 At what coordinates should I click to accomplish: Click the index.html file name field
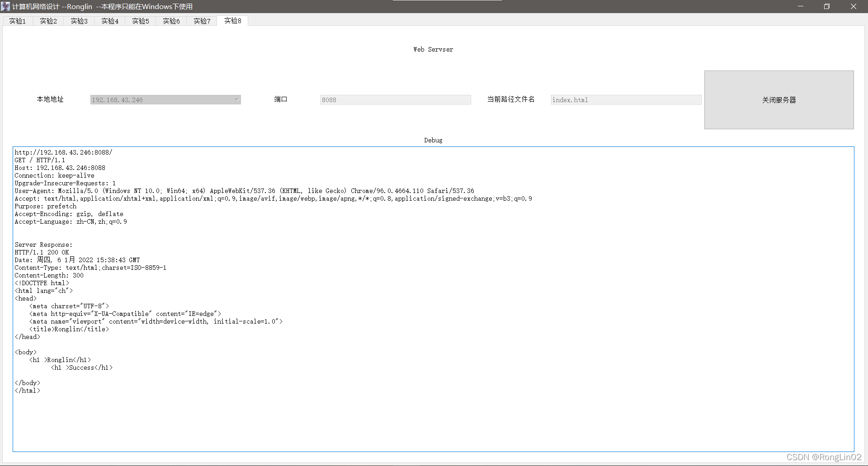click(x=626, y=100)
